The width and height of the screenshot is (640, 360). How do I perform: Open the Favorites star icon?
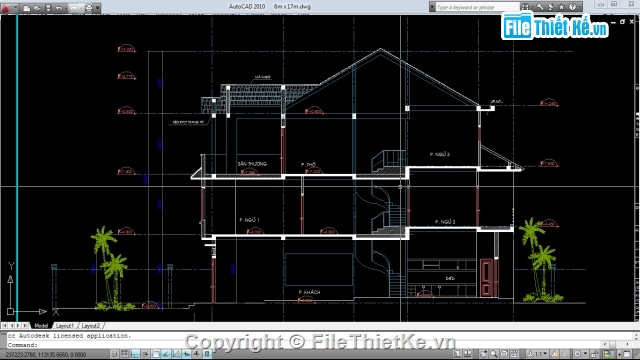(562, 7)
